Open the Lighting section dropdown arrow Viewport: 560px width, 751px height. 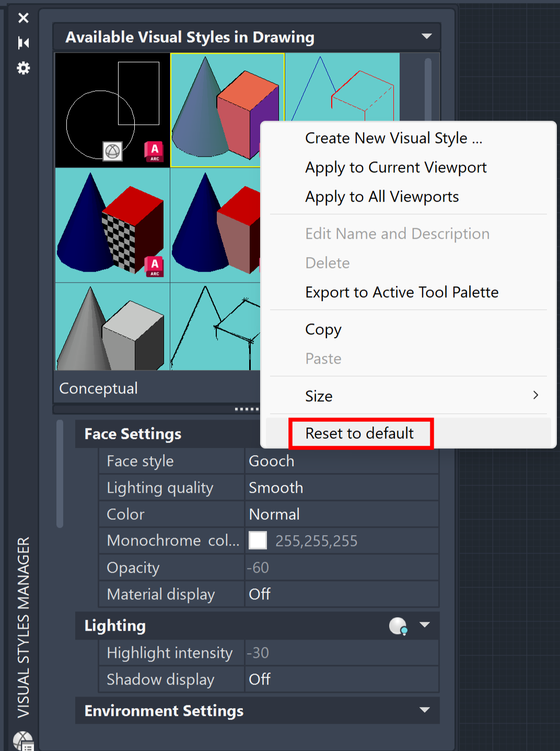(425, 626)
